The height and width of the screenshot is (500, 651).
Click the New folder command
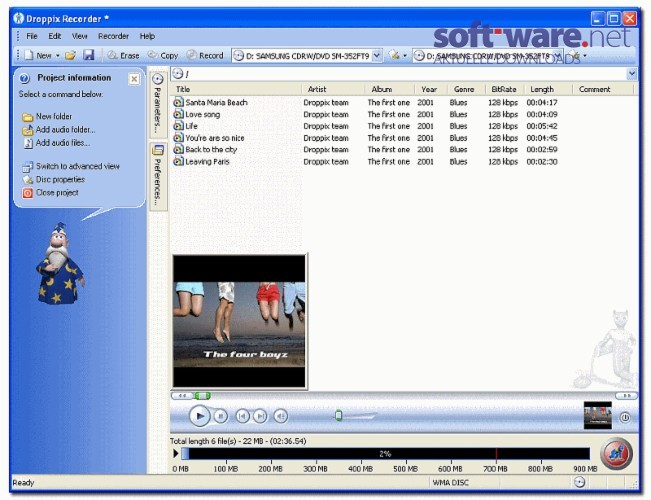tap(47, 116)
